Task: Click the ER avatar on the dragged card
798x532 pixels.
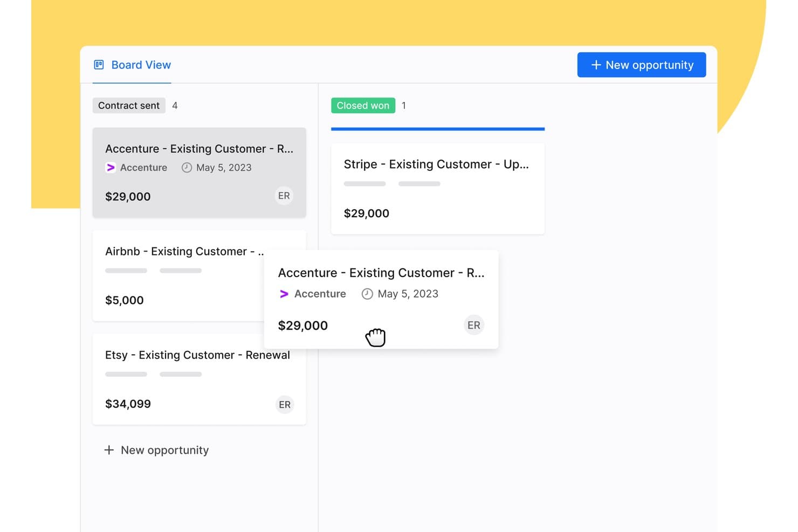Action: (474, 325)
